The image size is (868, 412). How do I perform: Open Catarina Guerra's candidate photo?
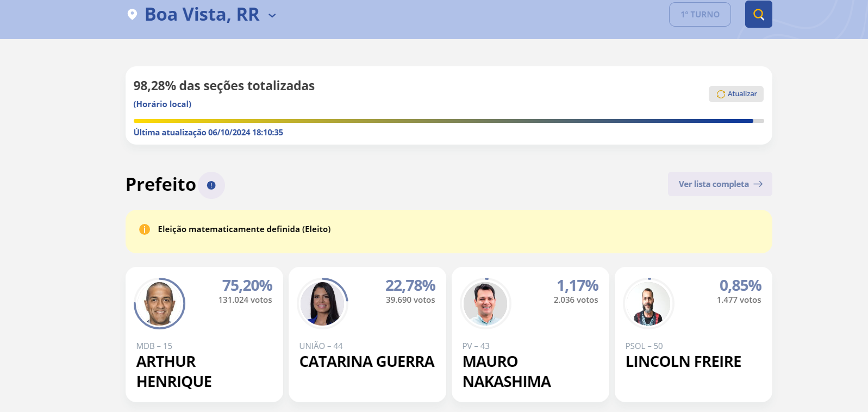(323, 303)
